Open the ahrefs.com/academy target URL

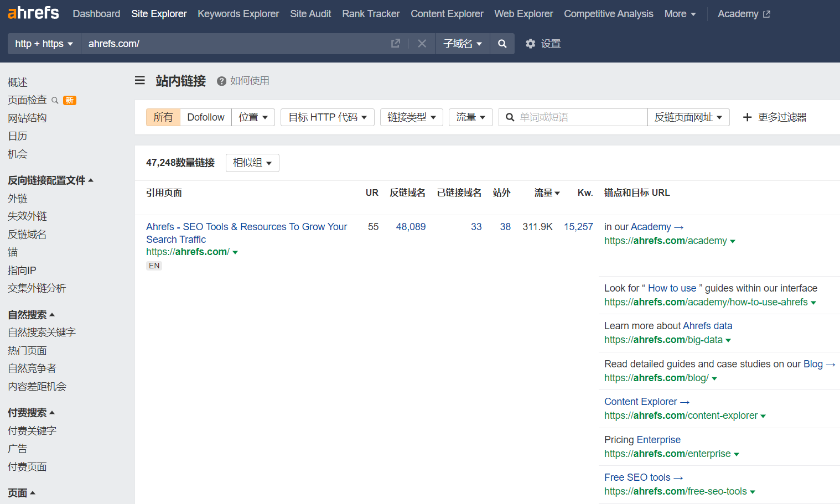pos(666,241)
